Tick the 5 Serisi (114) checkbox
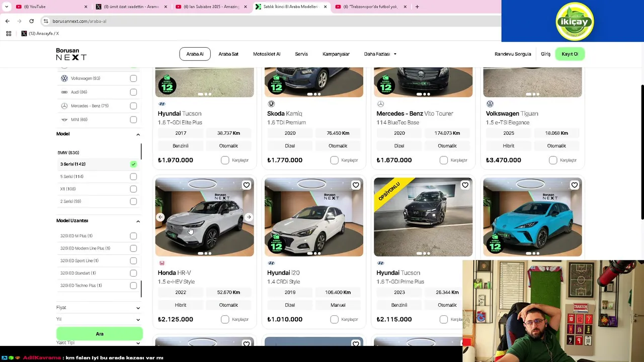Screen dimensions: 644x362 [x=133, y=176]
